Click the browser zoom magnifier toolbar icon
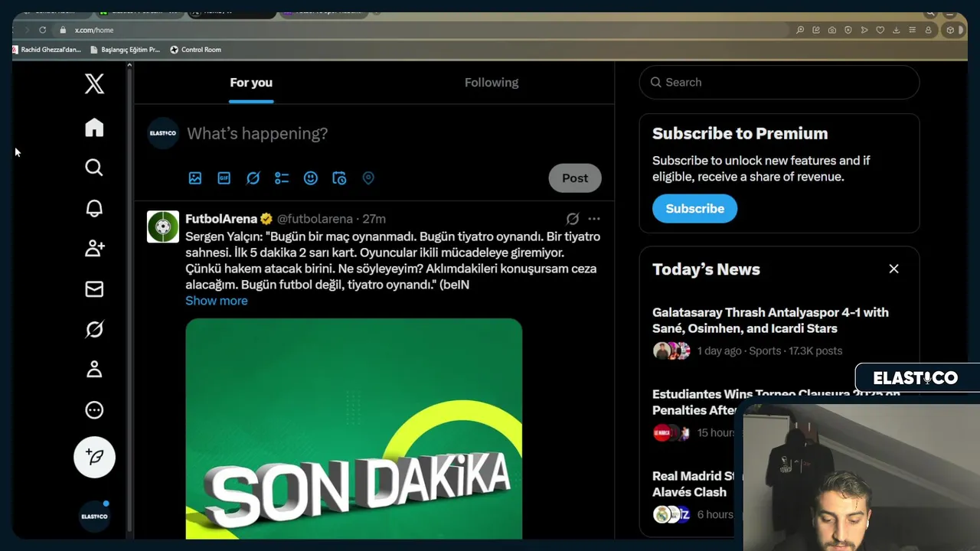Viewport: 980px width, 551px height. [x=800, y=30]
